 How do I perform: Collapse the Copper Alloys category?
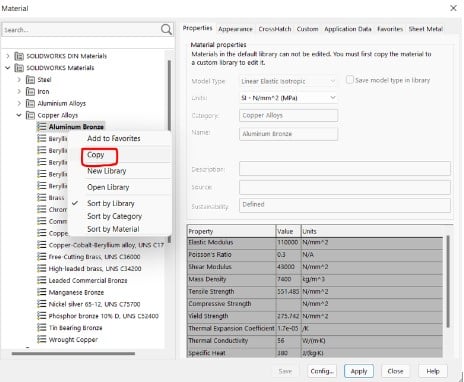19,115
